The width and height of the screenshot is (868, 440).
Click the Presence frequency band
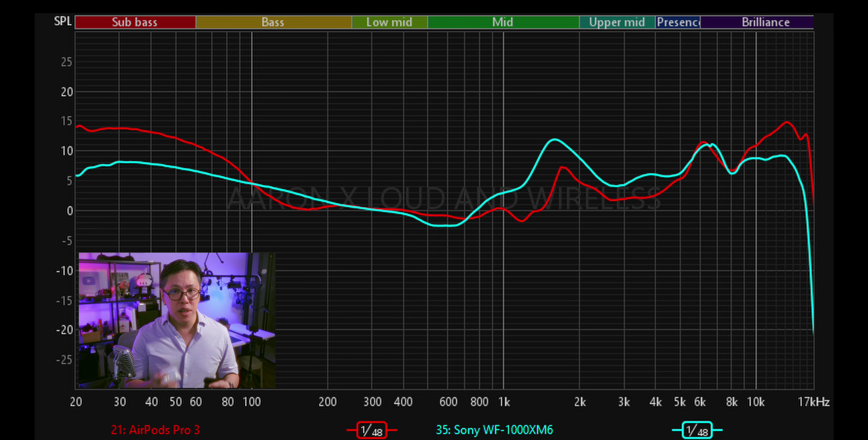678,22
